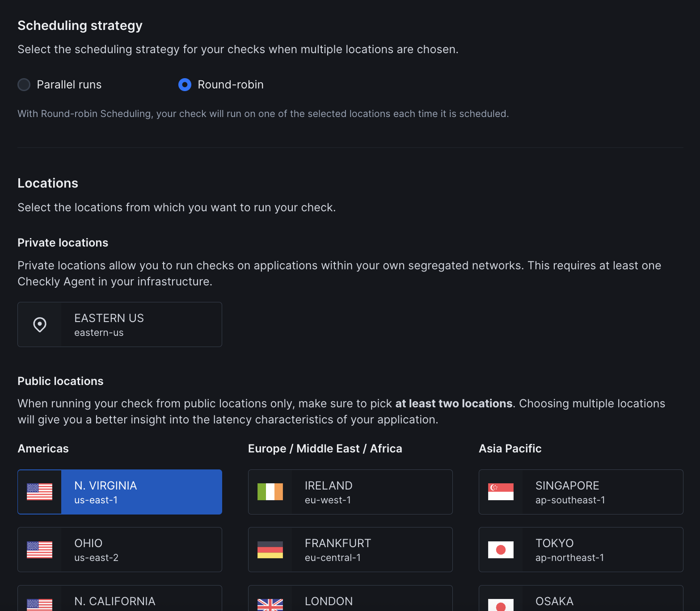The height and width of the screenshot is (611, 700).
Task: Select the SINGAPORE ap-southeast-1 location
Action: pyautogui.click(x=590, y=492)
